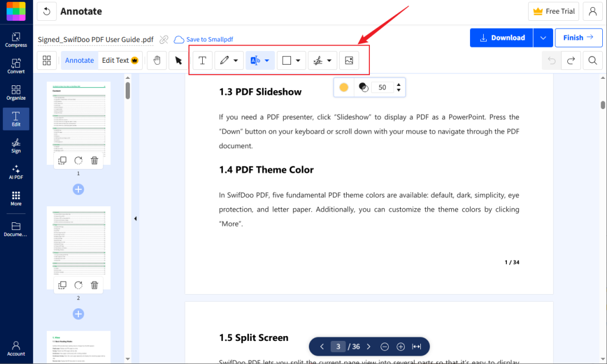Click the Download button

pos(501,37)
